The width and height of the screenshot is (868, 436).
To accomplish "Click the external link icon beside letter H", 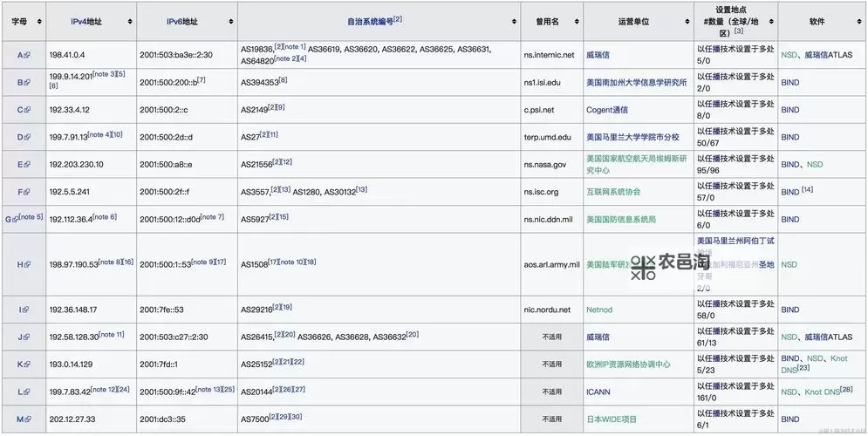I will [x=28, y=264].
